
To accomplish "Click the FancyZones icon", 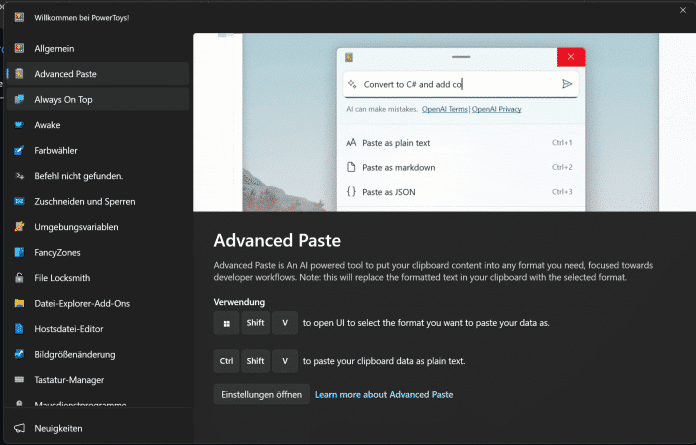I will click(x=19, y=252).
